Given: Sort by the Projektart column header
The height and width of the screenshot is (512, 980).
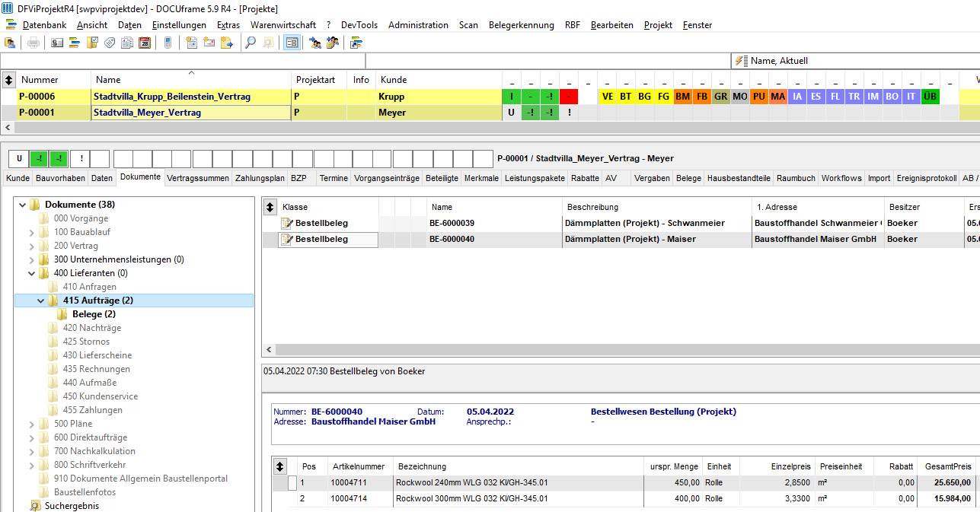Looking at the screenshot, I should click(320, 80).
